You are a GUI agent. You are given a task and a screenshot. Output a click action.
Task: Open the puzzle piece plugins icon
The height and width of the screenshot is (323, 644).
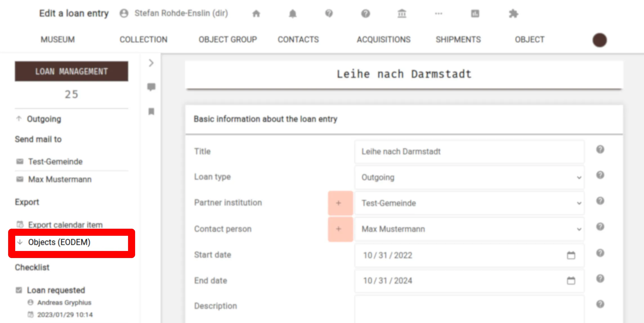pyautogui.click(x=513, y=14)
